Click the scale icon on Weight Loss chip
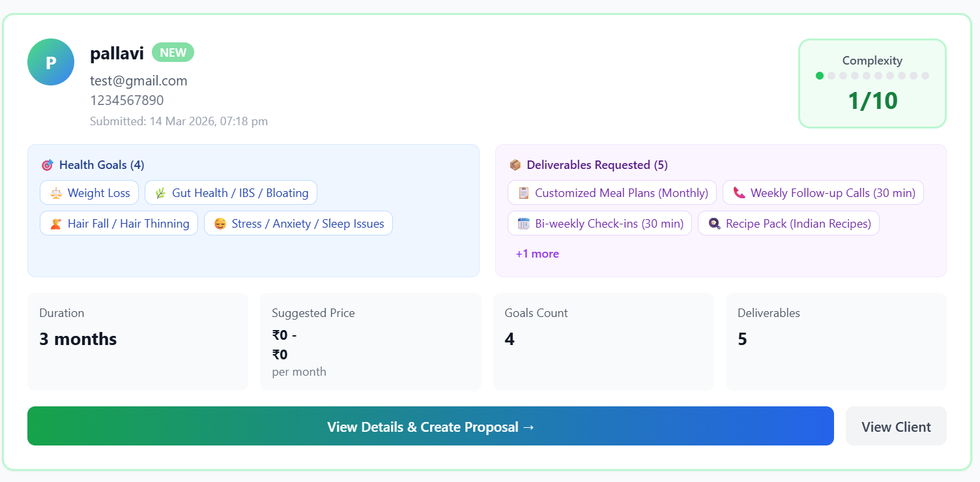This screenshot has height=482, width=980. pyautogui.click(x=55, y=193)
